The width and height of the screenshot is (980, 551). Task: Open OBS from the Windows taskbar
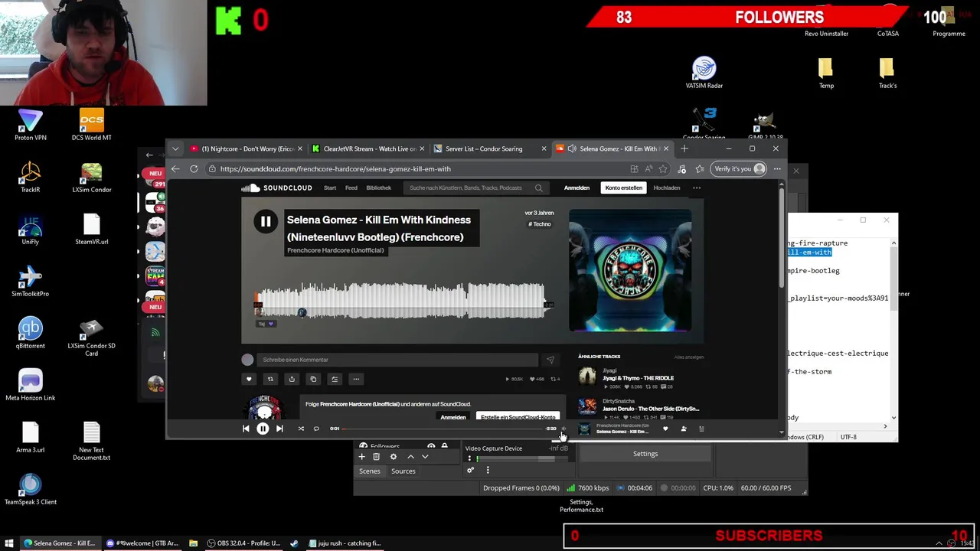pyautogui.click(x=243, y=543)
